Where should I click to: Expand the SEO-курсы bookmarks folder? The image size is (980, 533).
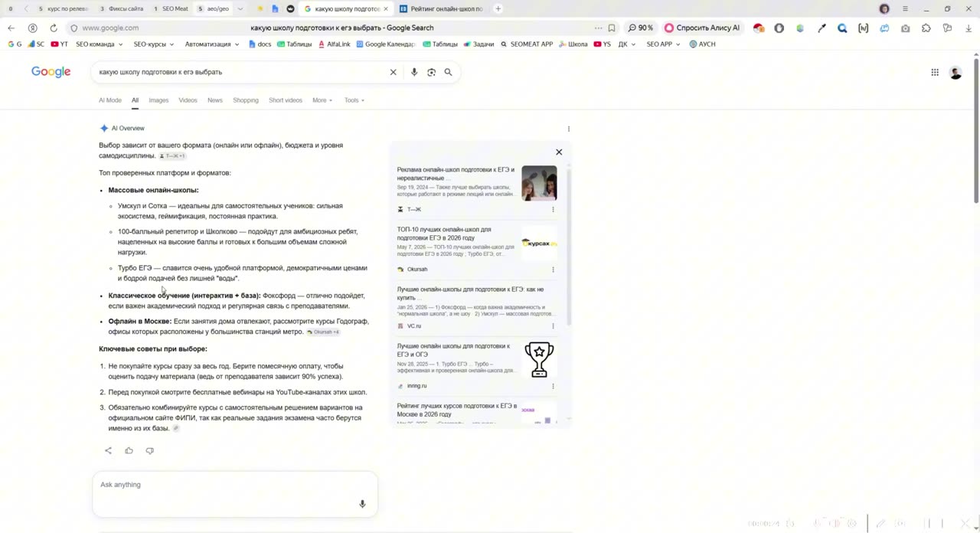pyautogui.click(x=154, y=44)
